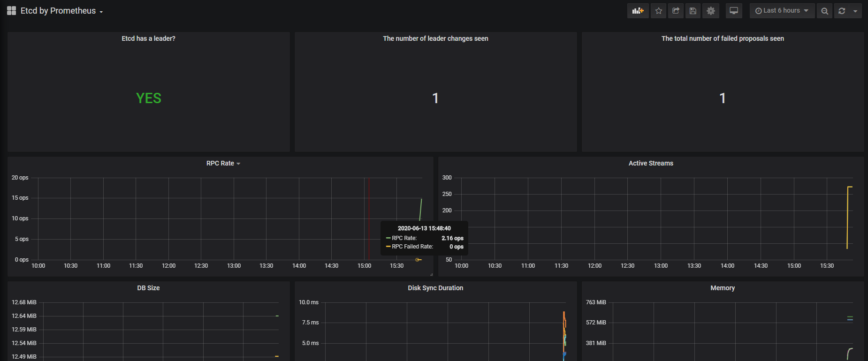This screenshot has width=868, height=361.
Task: Open the Etcd by Prometheus dashboard selector
Action: click(x=61, y=11)
